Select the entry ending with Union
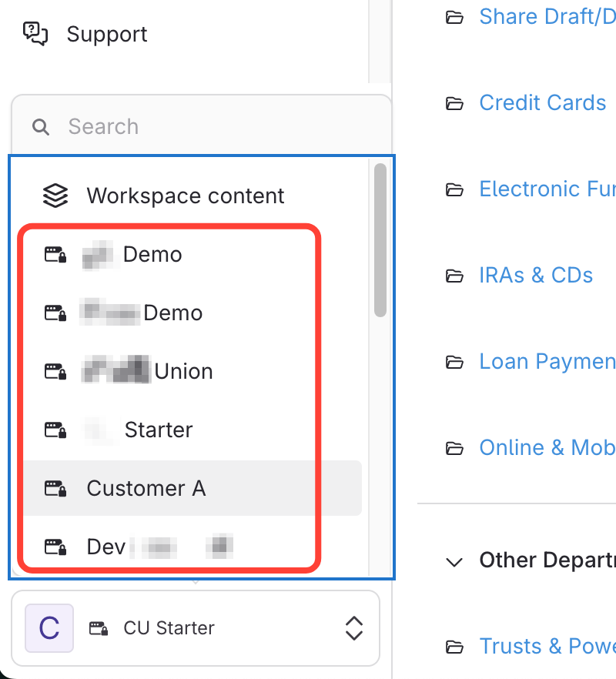 tap(183, 371)
